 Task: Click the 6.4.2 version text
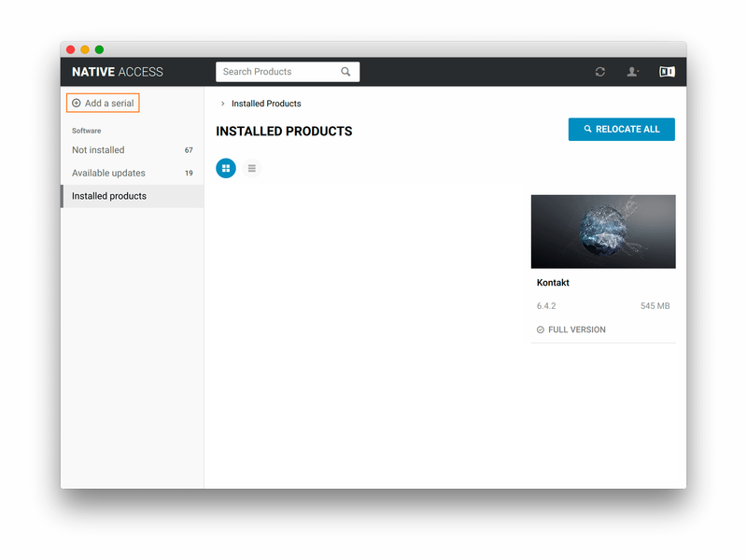pos(546,306)
